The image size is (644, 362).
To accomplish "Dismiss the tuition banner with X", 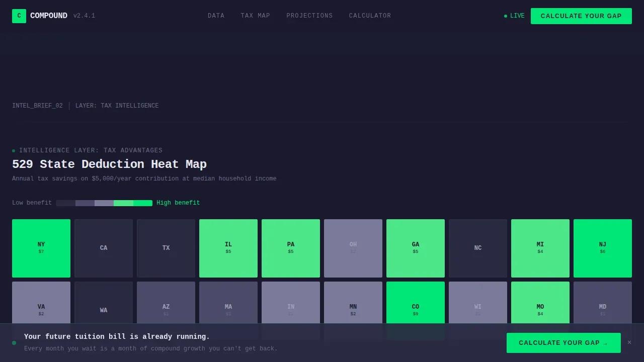I will tap(629, 342).
